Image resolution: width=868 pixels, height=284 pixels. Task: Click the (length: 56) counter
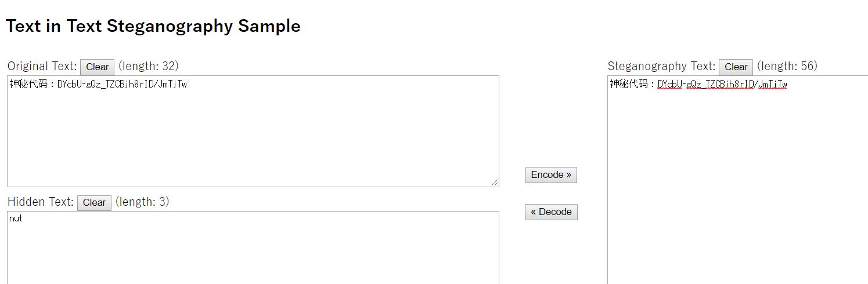pyautogui.click(x=787, y=66)
